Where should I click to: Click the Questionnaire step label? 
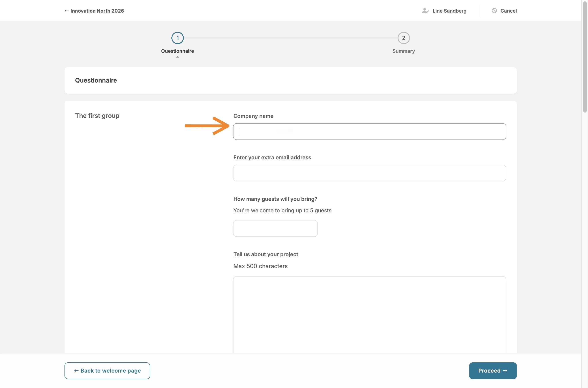tap(177, 51)
